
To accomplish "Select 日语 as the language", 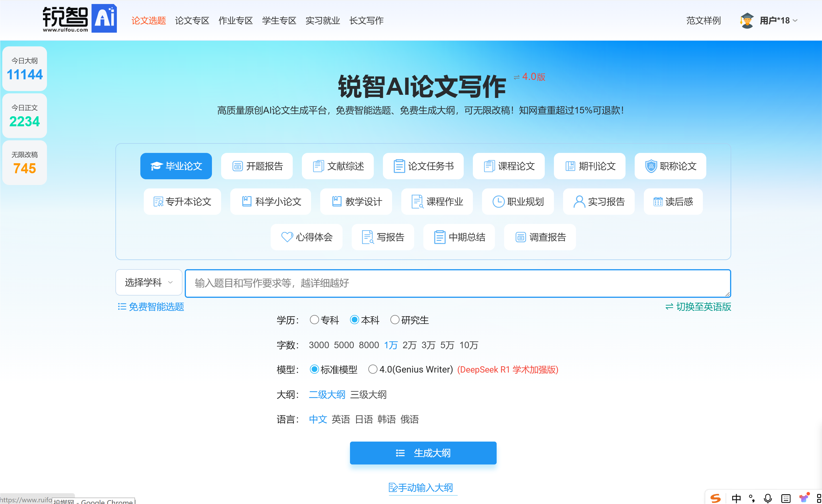I will 364,419.
